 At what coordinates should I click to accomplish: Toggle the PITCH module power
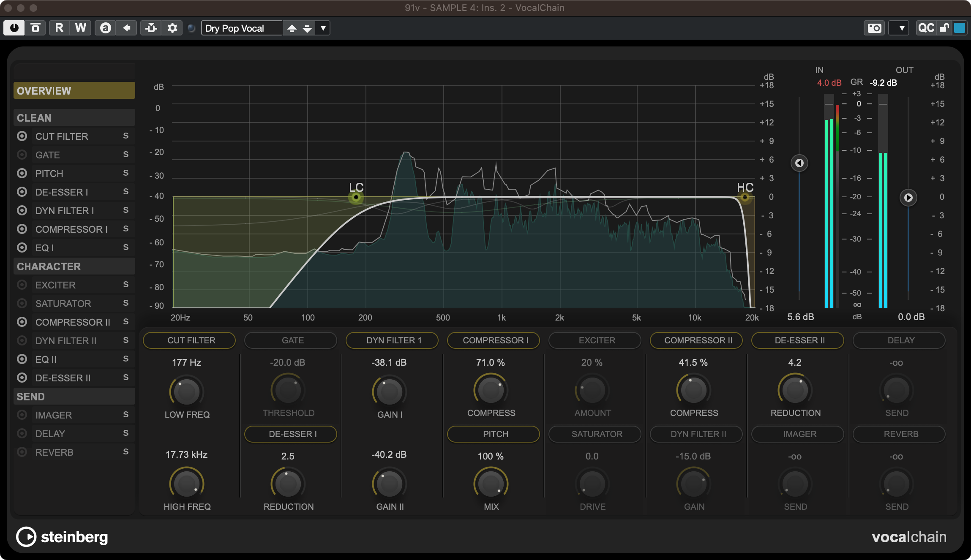[22, 173]
